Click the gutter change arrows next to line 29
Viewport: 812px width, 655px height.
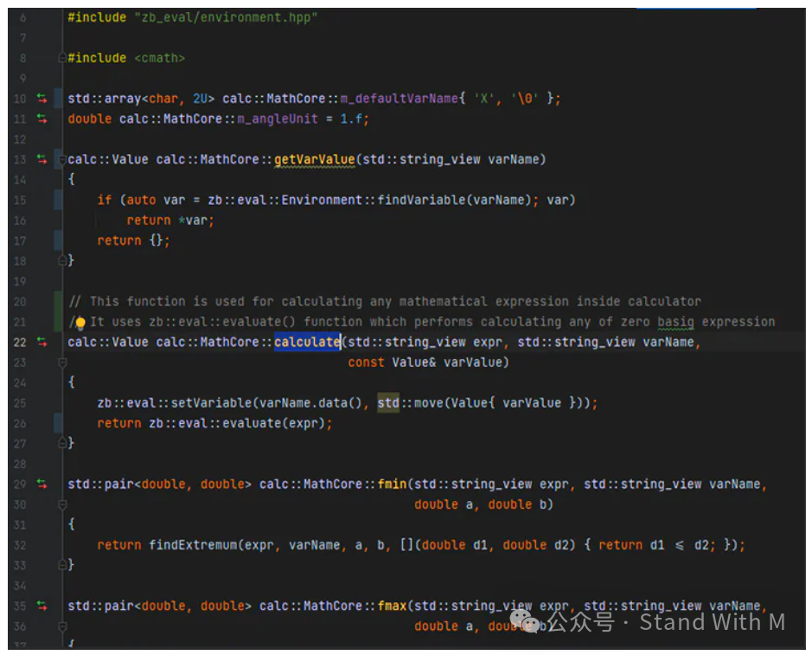41,484
